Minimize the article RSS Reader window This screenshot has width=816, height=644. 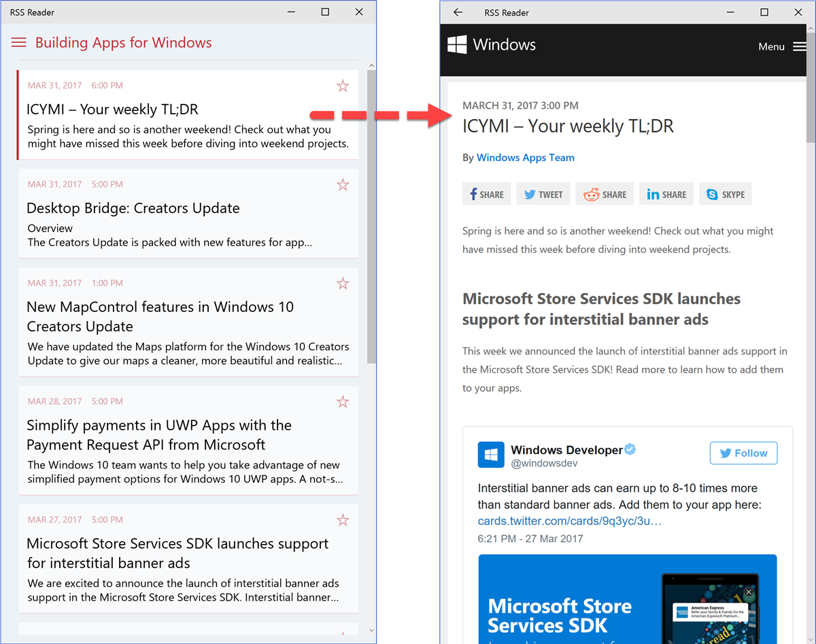(730, 12)
